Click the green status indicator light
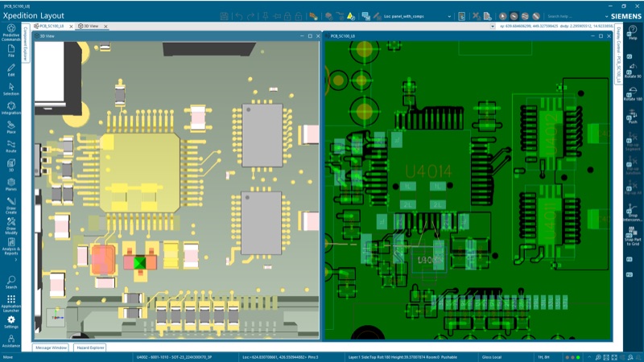The height and width of the screenshot is (362, 644). click(578, 357)
